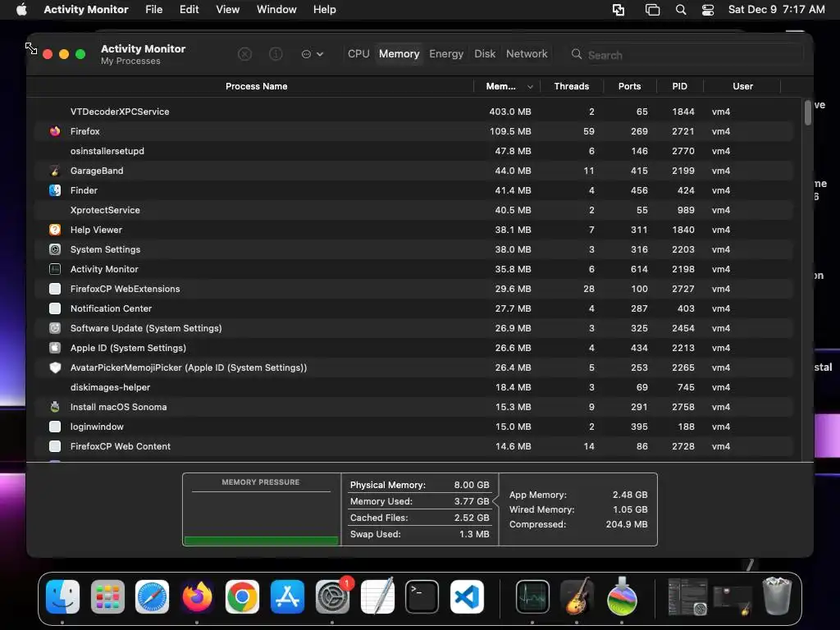
Task: Select the XprotectService process name
Action: pyautogui.click(x=105, y=210)
